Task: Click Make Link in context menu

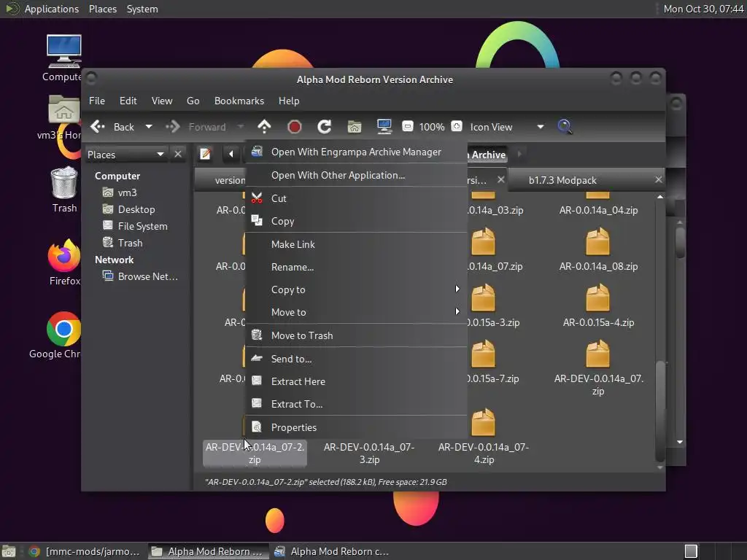Action: [356, 244]
